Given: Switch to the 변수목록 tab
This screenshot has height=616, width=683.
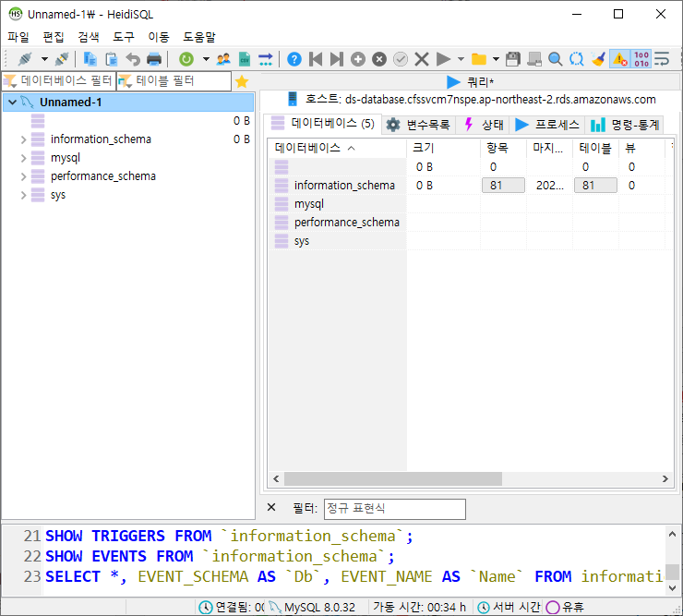Looking at the screenshot, I should click(419, 125).
